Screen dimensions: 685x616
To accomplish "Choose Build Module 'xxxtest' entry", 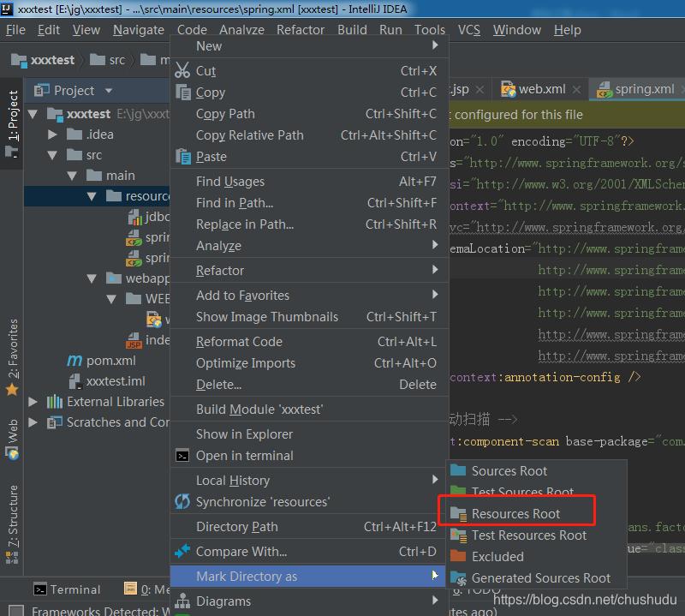I will [x=309, y=410].
